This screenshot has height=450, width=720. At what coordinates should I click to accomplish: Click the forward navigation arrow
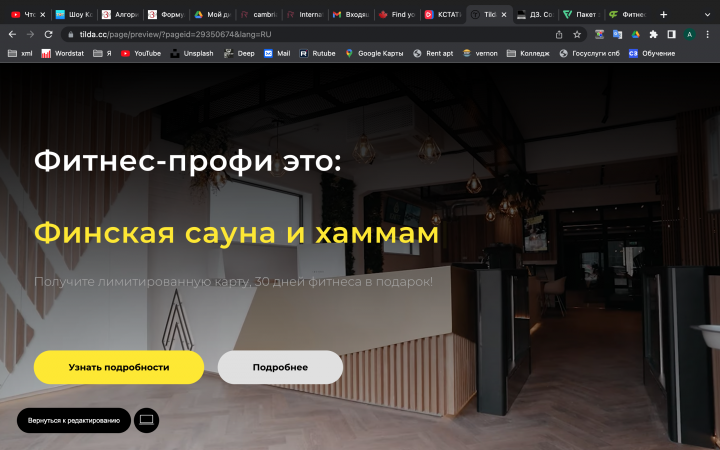point(30,34)
